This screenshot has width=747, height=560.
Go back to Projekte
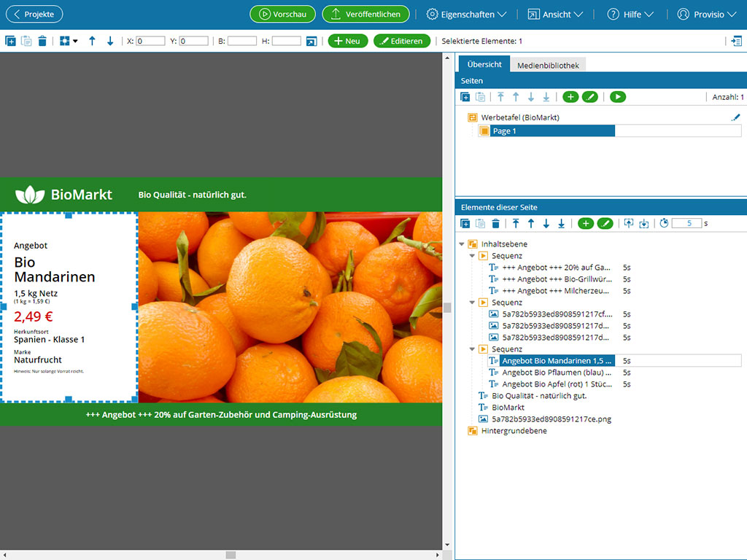pos(34,14)
